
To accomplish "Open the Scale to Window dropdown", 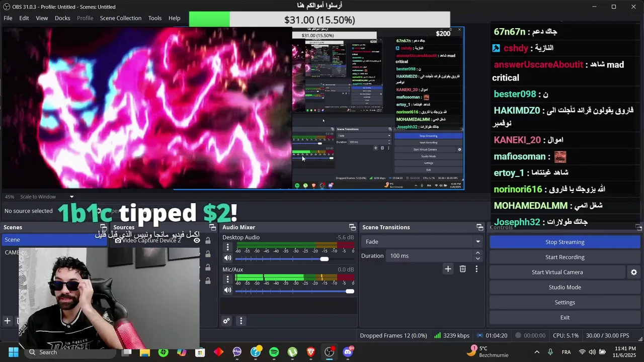I will pyautogui.click(x=47, y=197).
